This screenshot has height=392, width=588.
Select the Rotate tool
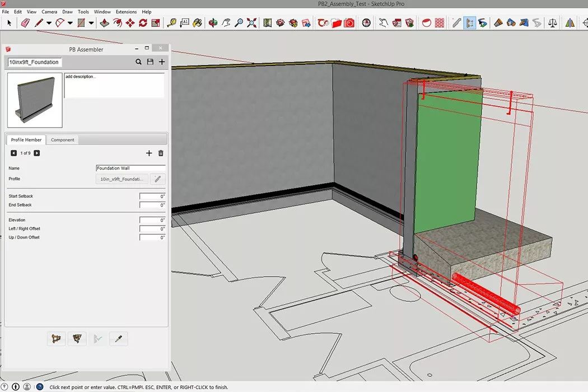tap(143, 23)
